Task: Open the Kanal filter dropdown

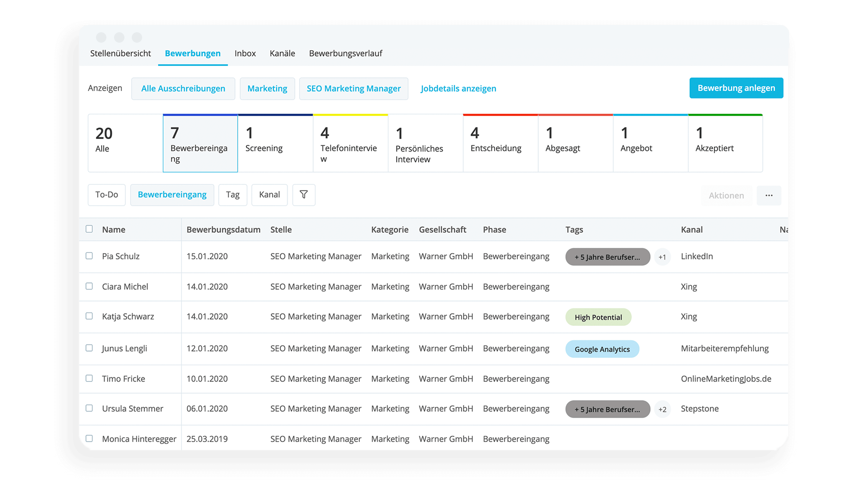Action: click(x=270, y=195)
